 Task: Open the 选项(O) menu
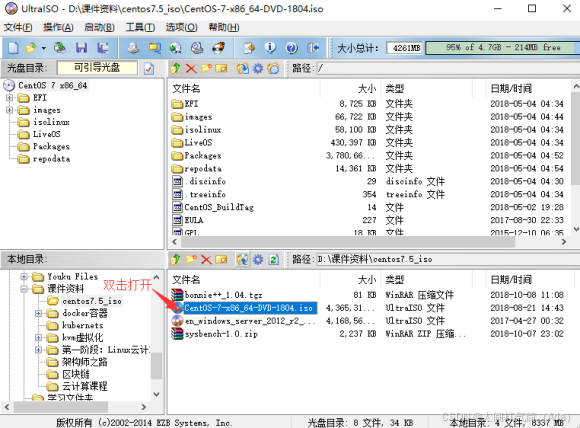[181, 27]
